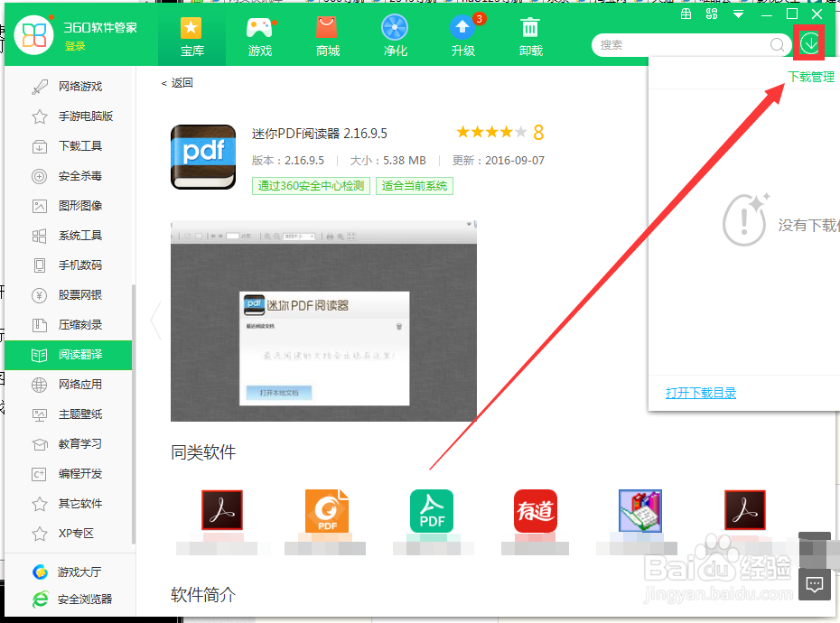
Task: Switch to the 游戏 games tab
Action: 260,36
